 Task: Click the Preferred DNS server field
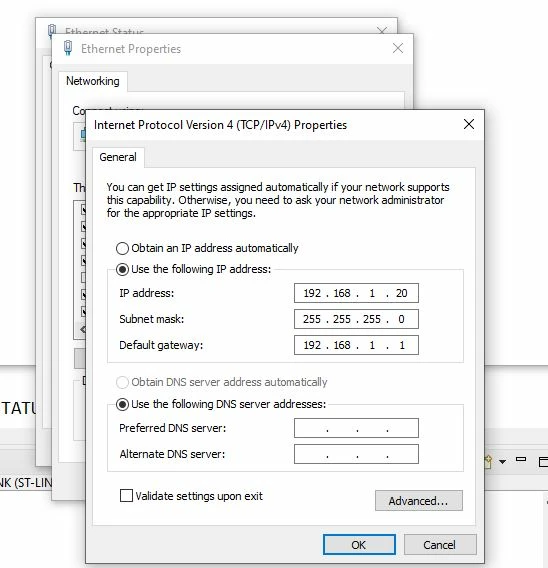click(356, 428)
